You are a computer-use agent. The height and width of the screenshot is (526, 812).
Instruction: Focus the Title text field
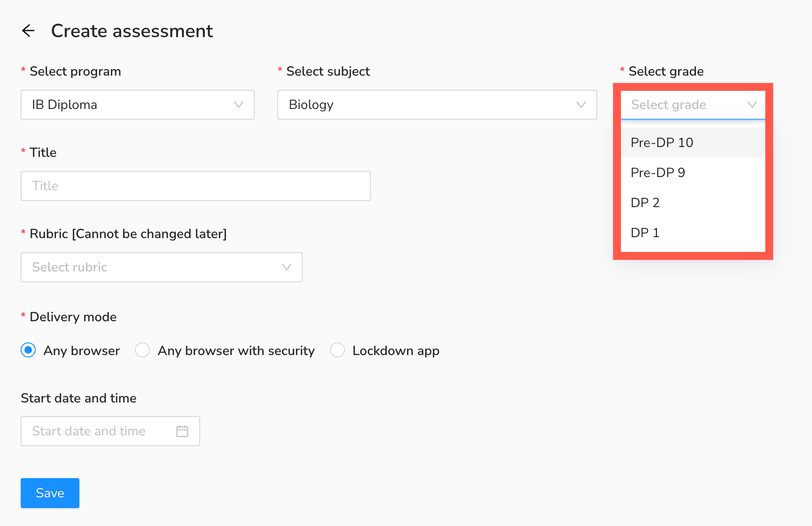pyautogui.click(x=195, y=186)
